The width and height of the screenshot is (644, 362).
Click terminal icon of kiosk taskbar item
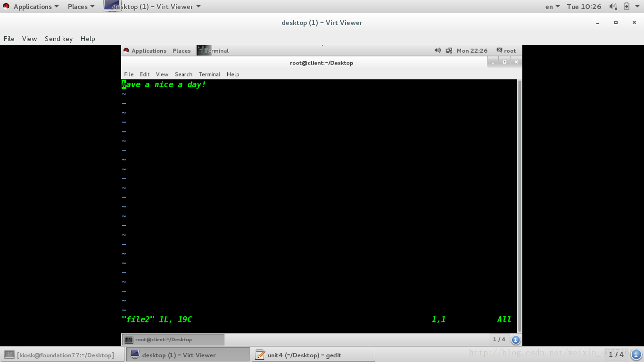tap(9, 355)
